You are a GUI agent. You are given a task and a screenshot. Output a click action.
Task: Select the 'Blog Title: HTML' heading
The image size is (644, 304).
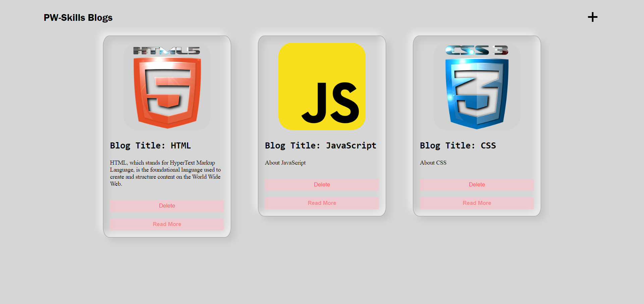click(150, 145)
